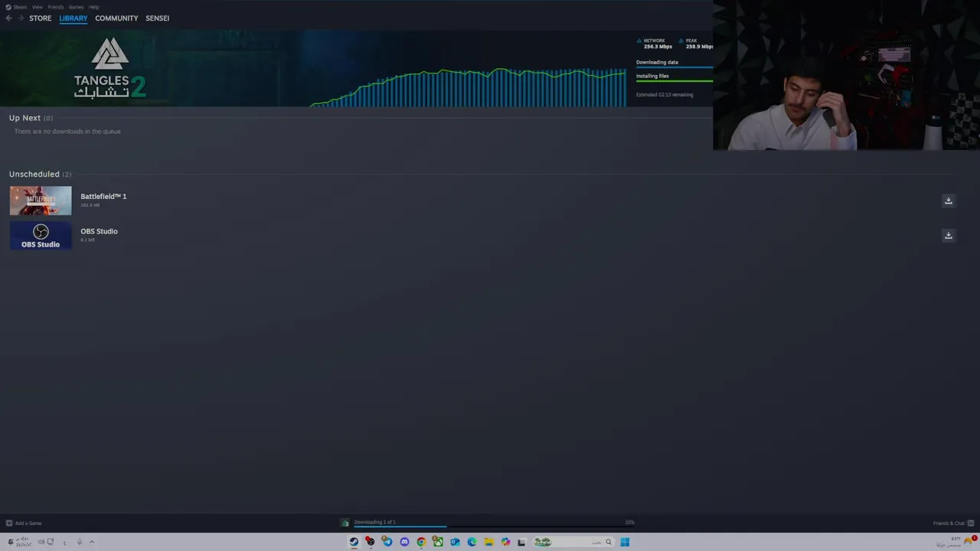Open the Help menu
The width and height of the screenshot is (980, 551).
pos(93,7)
